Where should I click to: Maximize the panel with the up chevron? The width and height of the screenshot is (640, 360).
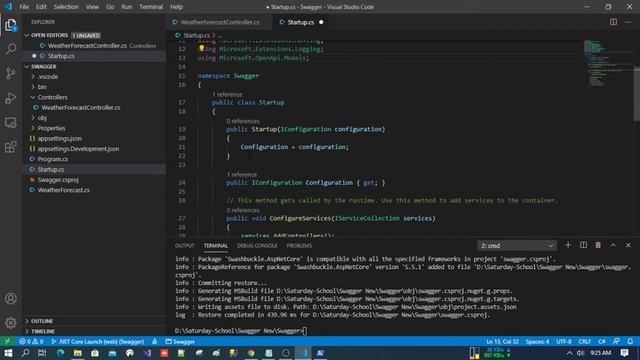click(613, 245)
